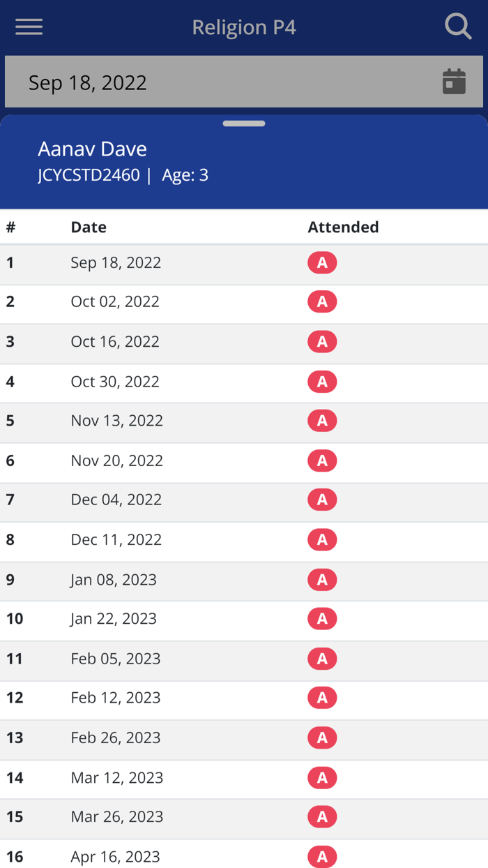The width and height of the screenshot is (488, 868).
Task: Click the Date column header
Action: click(89, 227)
